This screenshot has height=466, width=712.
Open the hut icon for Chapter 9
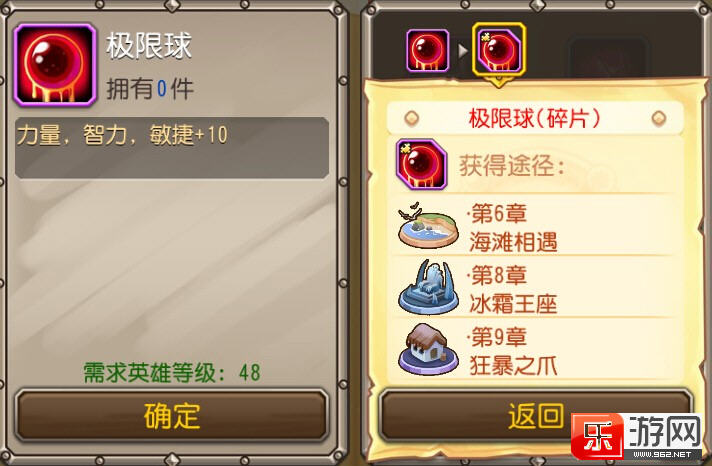[x=428, y=349]
